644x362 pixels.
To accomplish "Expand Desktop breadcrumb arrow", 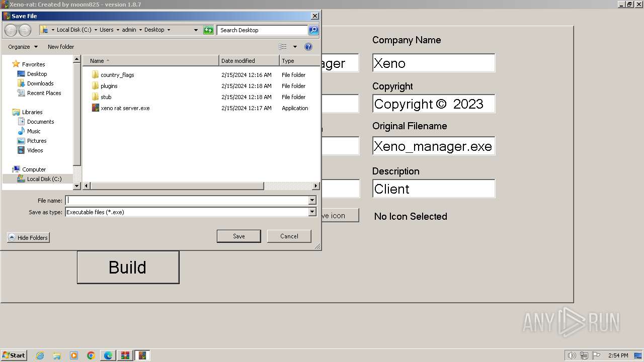I will (x=169, y=30).
